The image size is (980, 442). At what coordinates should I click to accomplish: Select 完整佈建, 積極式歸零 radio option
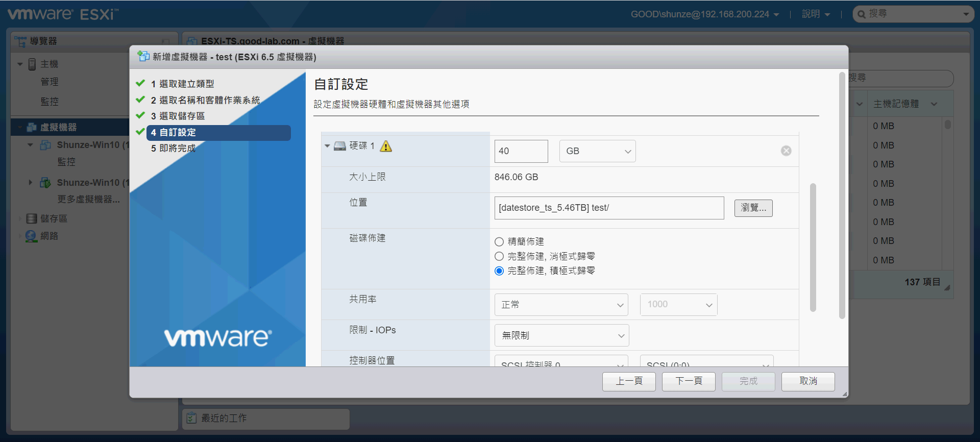coord(499,271)
